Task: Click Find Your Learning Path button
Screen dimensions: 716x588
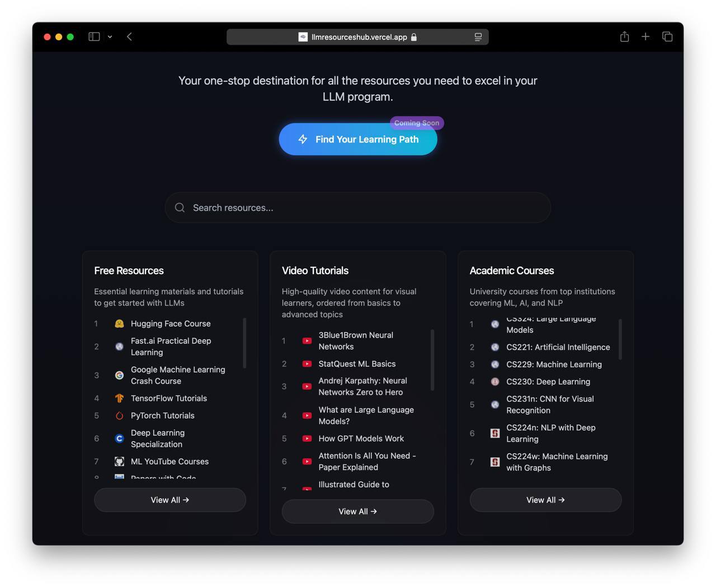Action: coord(358,139)
